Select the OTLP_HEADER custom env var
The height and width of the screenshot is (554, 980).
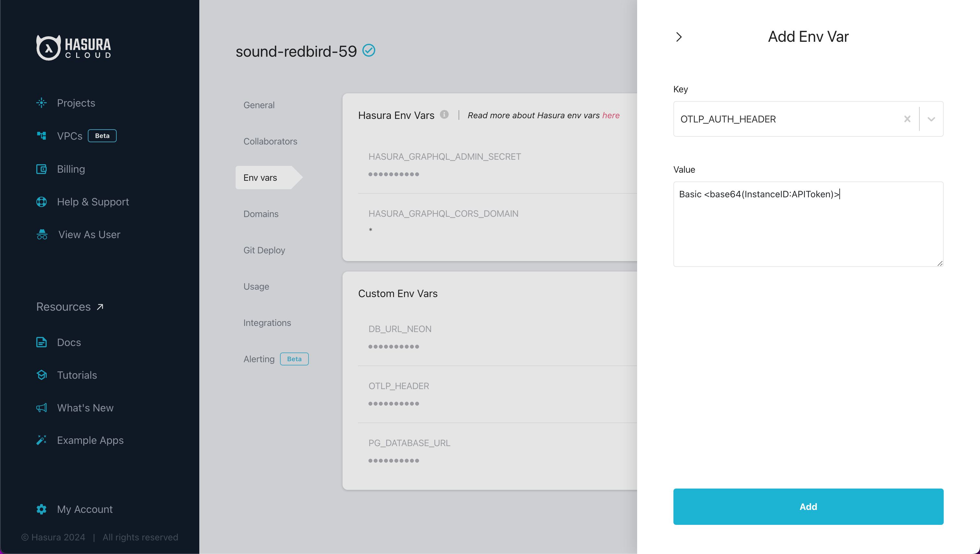coord(399,386)
